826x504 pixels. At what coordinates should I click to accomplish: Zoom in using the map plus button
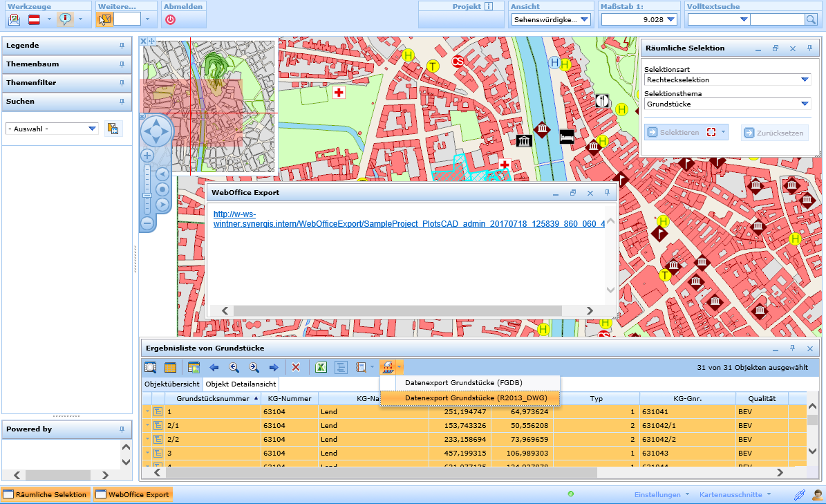[147, 155]
